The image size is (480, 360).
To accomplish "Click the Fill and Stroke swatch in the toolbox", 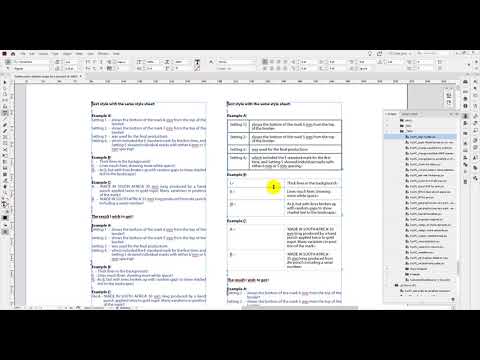I will click(5, 204).
